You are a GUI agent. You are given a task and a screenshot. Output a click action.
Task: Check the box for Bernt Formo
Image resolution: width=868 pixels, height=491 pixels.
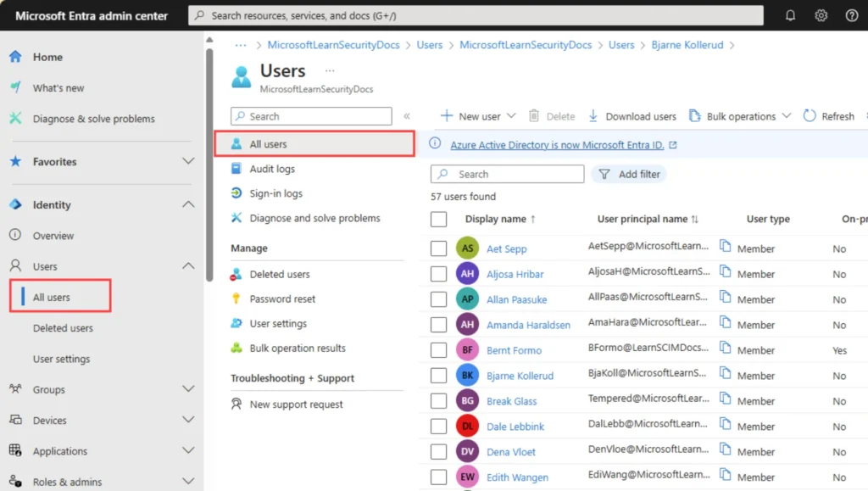pos(438,350)
